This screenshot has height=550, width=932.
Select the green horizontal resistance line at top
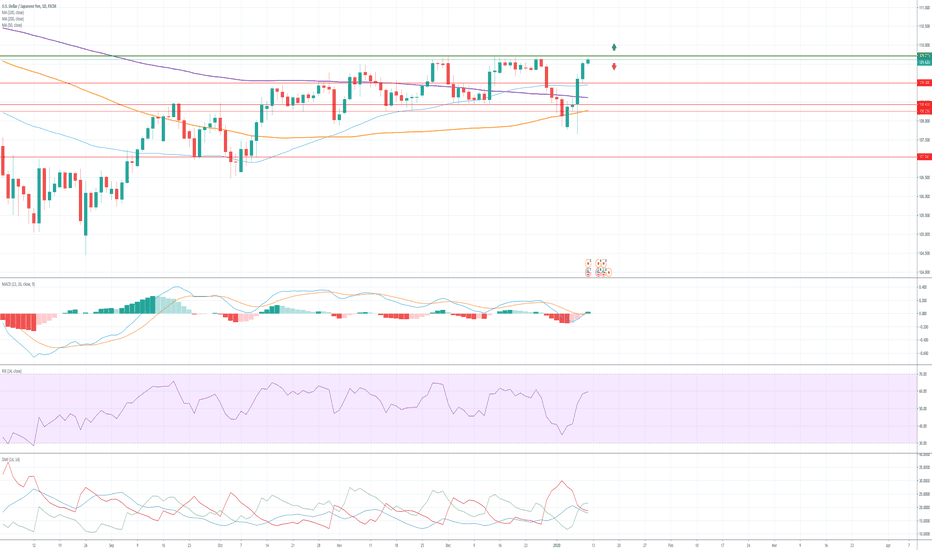pyautogui.click(x=300, y=56)
